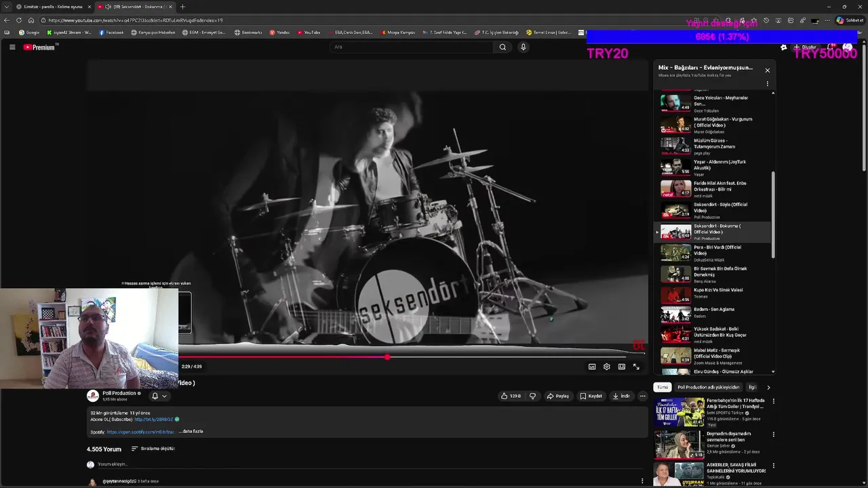Reload the page with the refresh icon
Screen dimensions: 868x488
point(19,20)
